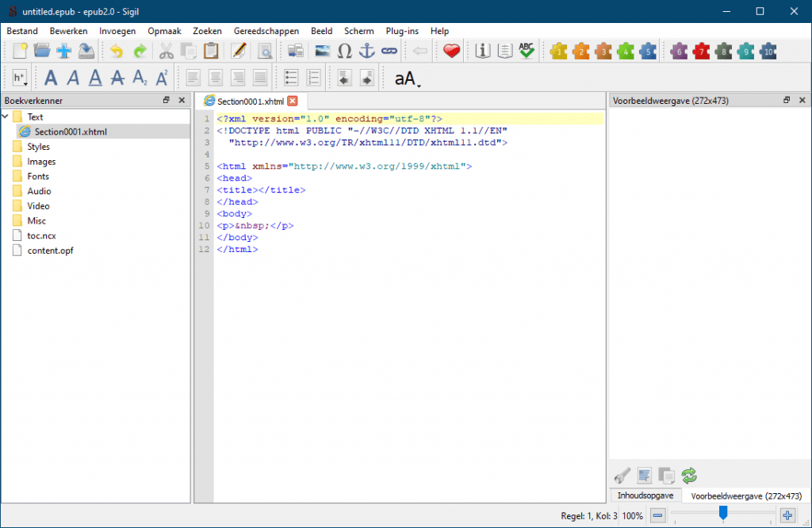Image resolution: width=812 pixels, height=528 pixels.
Task: Toggle bold text formatting
Action: tap(51, 78)
